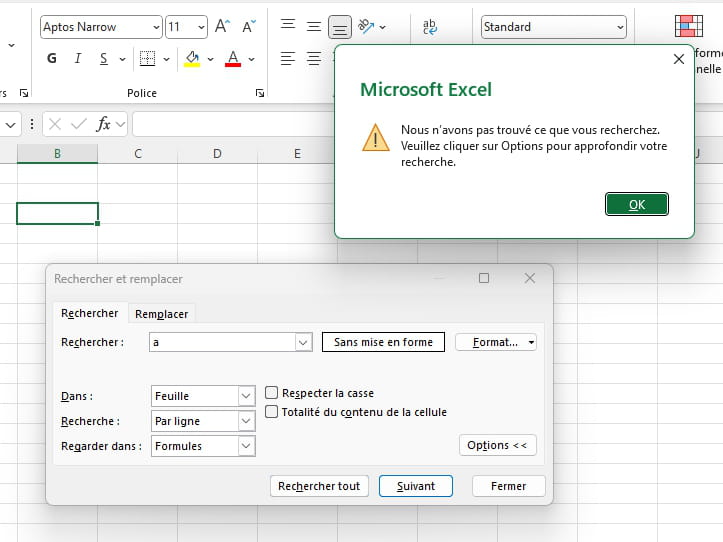Select column D header
Image resolution: width=723 pixels, height=542 pixels.
coord(217,154)
